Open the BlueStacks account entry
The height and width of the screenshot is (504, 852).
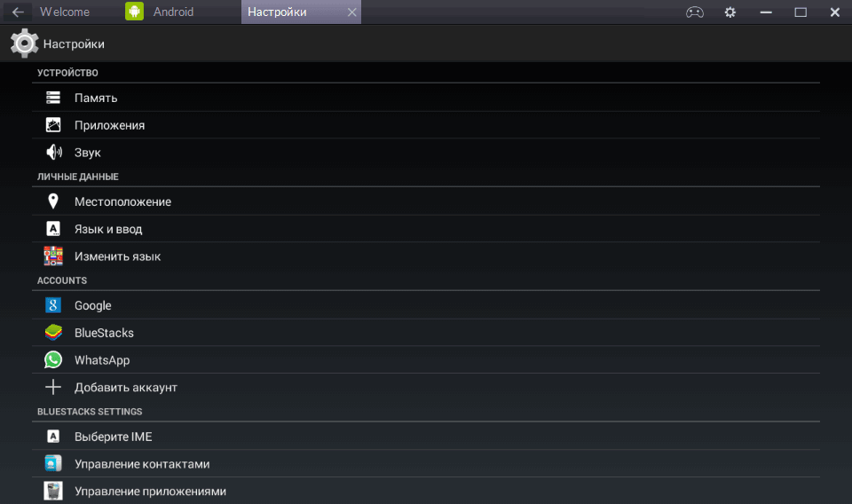point(425,333)
